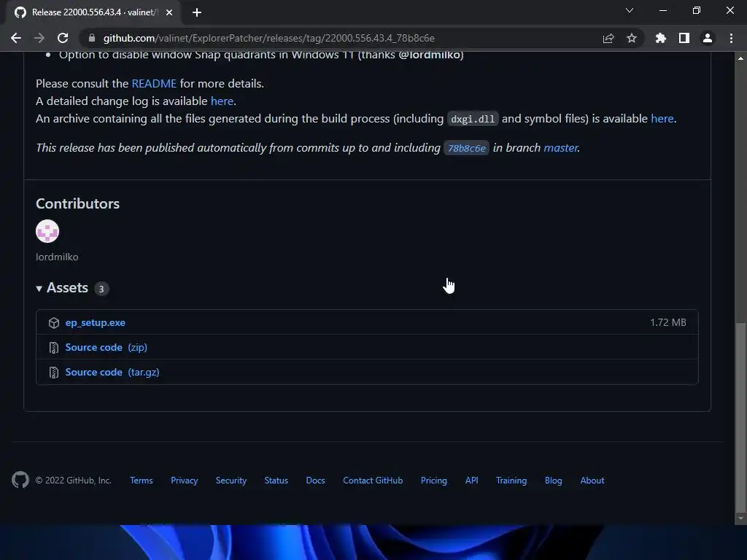Share this page via the share icon
The width and height of the screenshot is (747, 560).
point(608,38)
